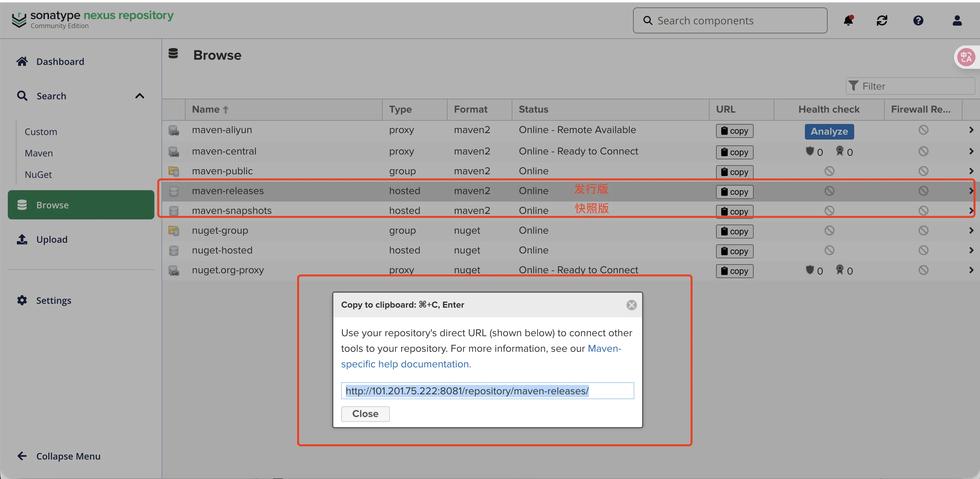Collapse the Search menu section
Image resolution: width=980 pixels, height=479 pixels.
[x=140, y=96]
